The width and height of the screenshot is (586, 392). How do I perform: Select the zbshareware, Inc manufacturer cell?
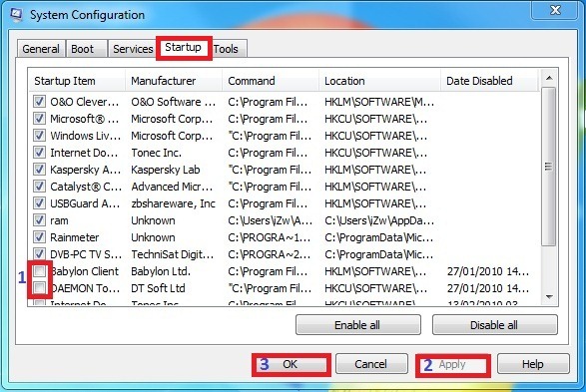[x=173, y=203]
